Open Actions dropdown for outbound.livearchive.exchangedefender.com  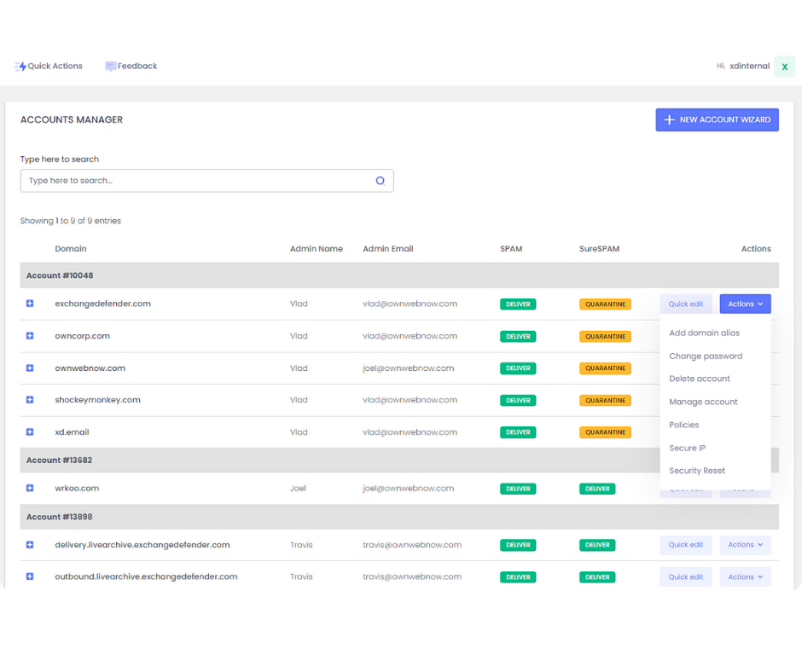[745, 577]
